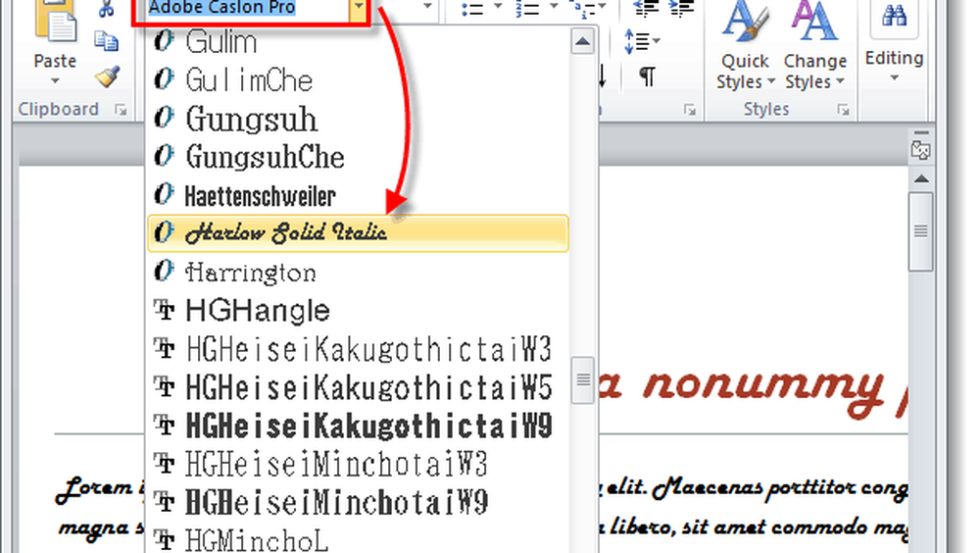980x553 pixels.
Task: Open the Styles pane launcher
Action: (843, 111)
